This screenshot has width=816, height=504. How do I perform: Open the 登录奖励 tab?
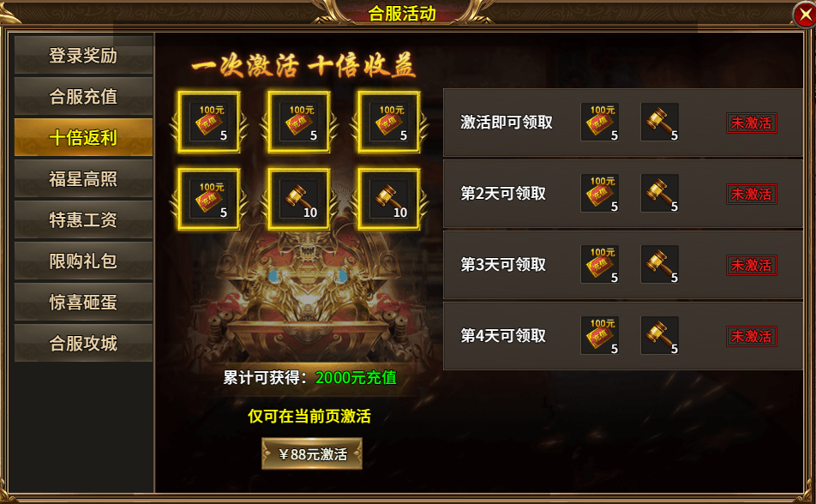tap(83, 55)
